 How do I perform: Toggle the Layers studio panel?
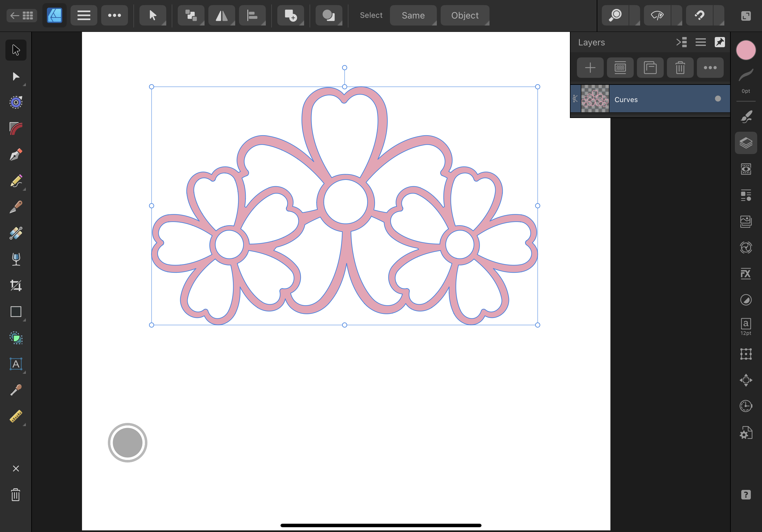point(746,143)
